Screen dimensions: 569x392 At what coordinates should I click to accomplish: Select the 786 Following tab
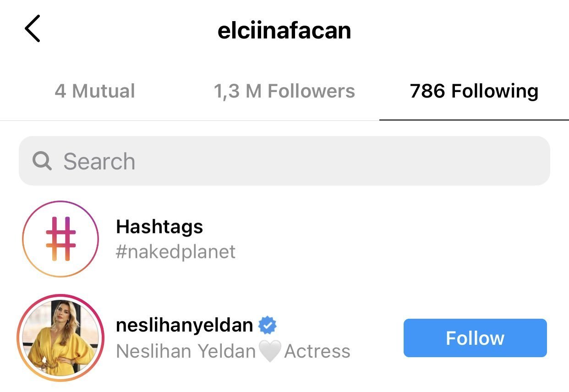click(474, 91)
